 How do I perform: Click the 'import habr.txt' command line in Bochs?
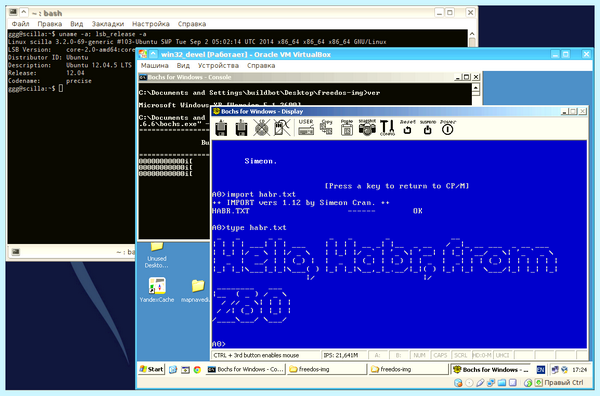tap(254, 194)
